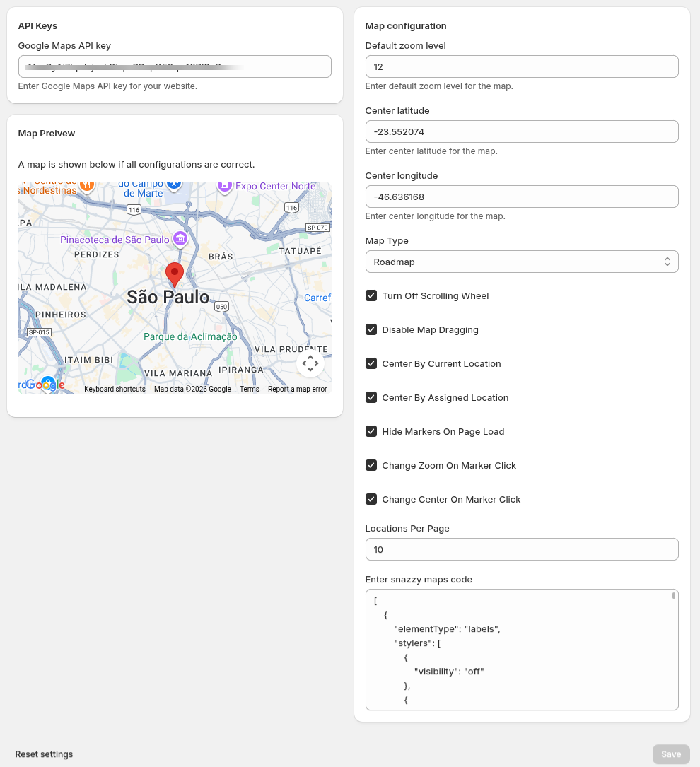The height and width of the screenshot is (767, 700).
Task: Click the orange marker near Nordestinas
Action: pos(88,185)
